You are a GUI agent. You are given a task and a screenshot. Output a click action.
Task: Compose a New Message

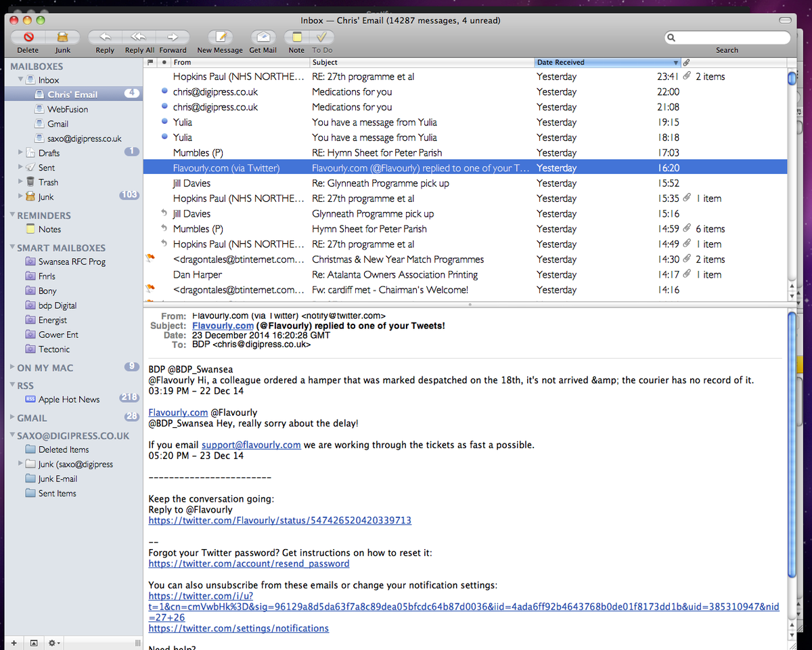[x=220, y=37]
